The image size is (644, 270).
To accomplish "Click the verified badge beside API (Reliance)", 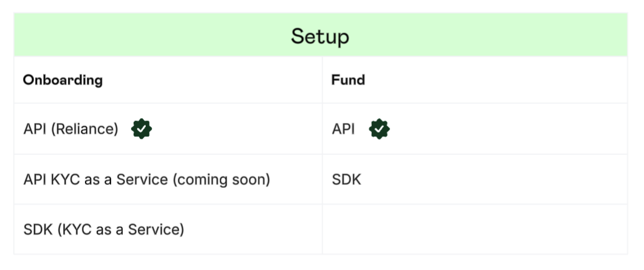I will (x=142, y=129).
